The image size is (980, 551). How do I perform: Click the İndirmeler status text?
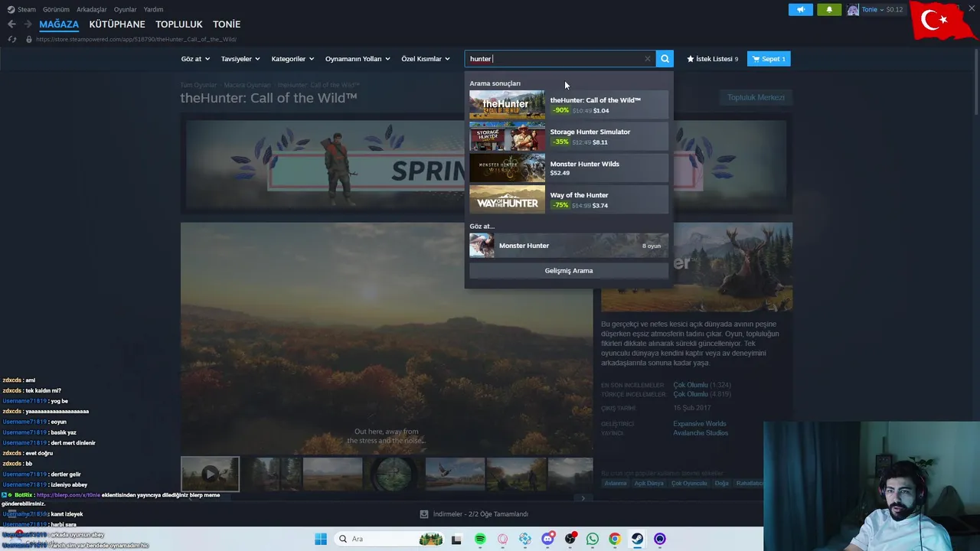[481, 514]
